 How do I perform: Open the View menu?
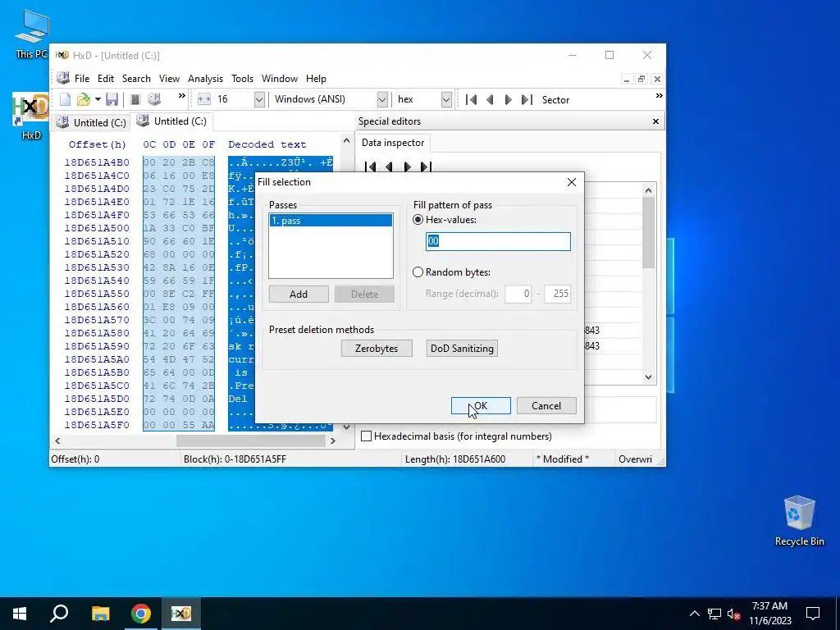coord(169,79)
